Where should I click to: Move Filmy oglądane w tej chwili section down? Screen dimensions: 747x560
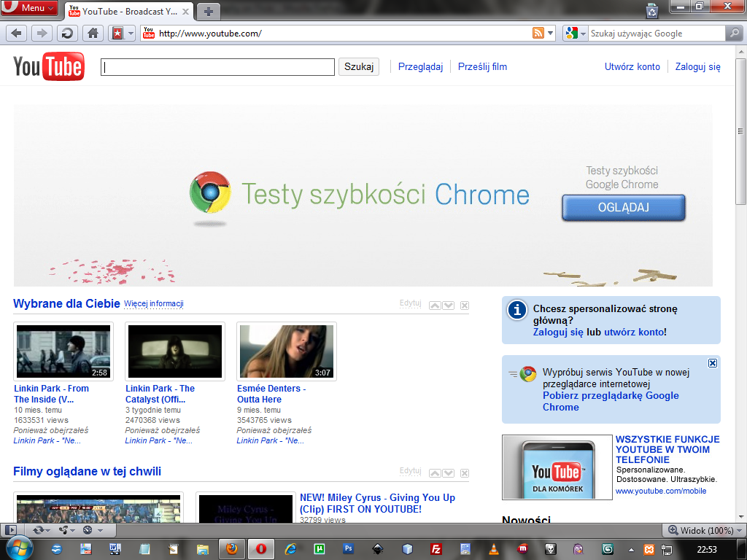point(449,472)
